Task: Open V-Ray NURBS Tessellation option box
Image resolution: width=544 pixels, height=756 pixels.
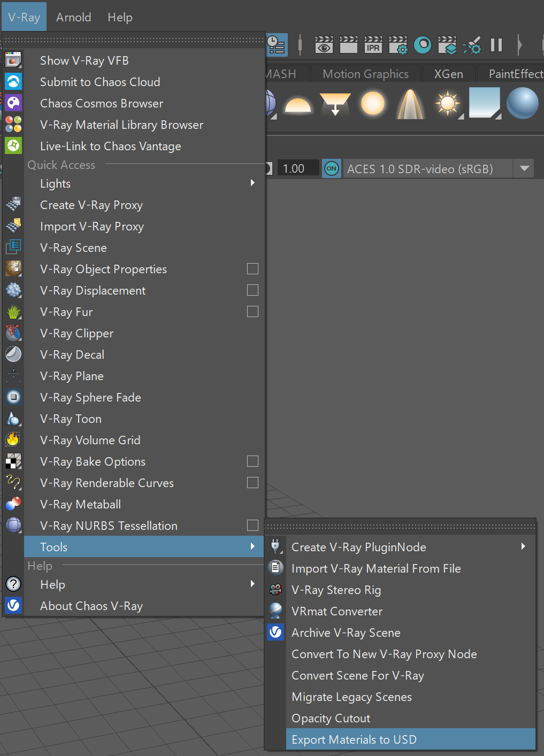Action: [x=253, y=525]
